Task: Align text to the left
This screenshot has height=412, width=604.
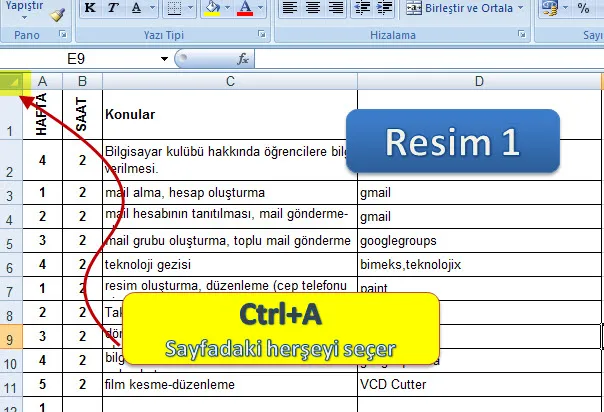Action: click(289, 9)
